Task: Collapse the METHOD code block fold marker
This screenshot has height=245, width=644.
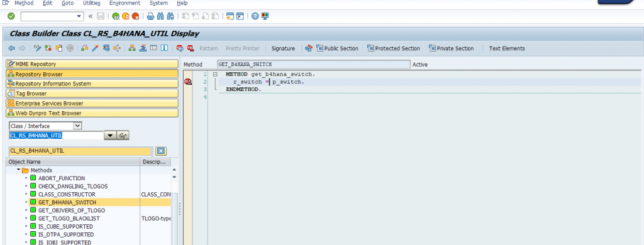Action: click(215, 74)
